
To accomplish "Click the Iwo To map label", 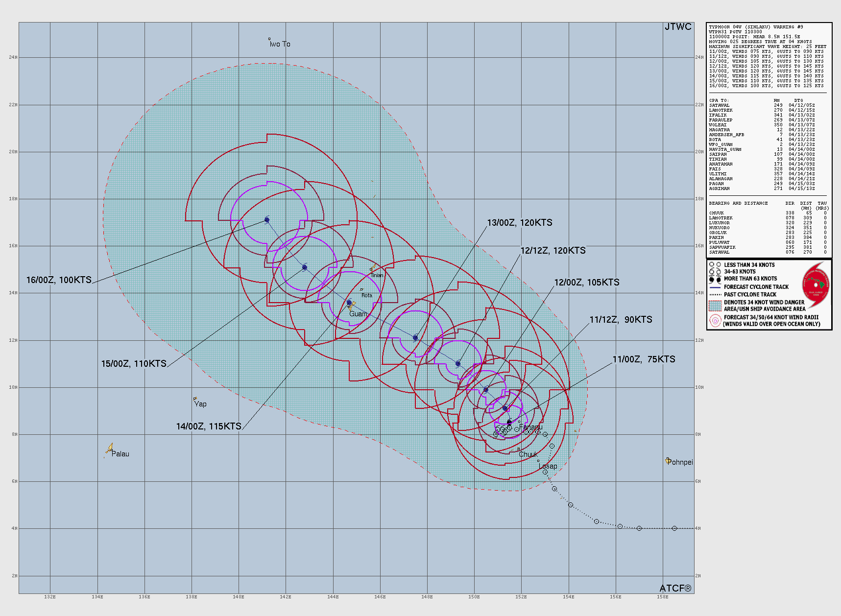I will coord(280,44).
